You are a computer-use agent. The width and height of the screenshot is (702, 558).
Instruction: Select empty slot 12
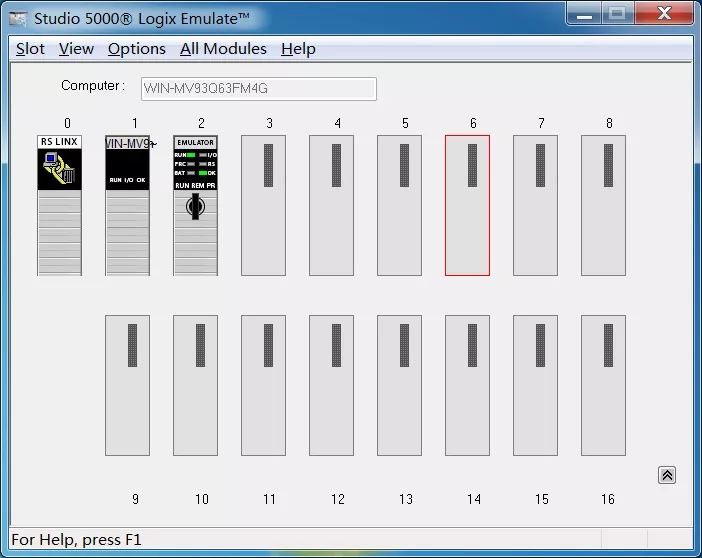[331, 386]
